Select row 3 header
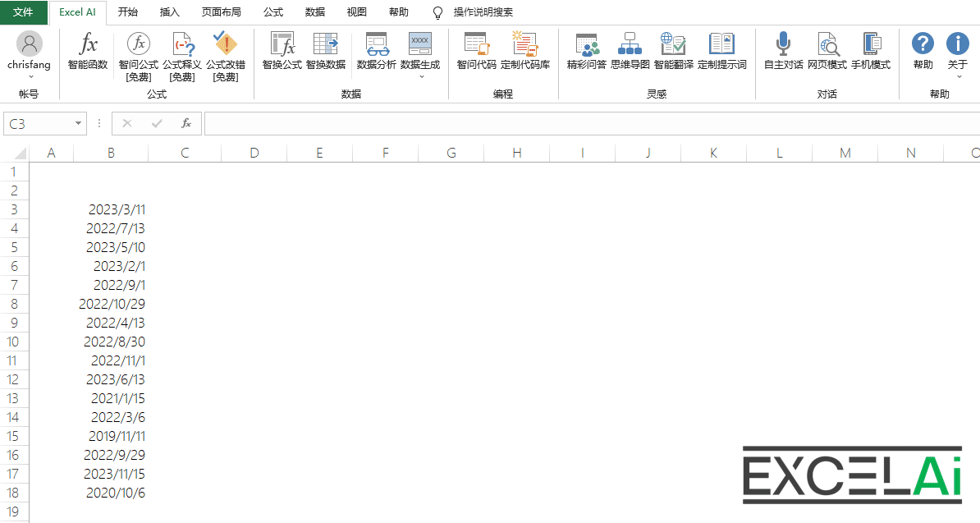 (x=15, y=209)
